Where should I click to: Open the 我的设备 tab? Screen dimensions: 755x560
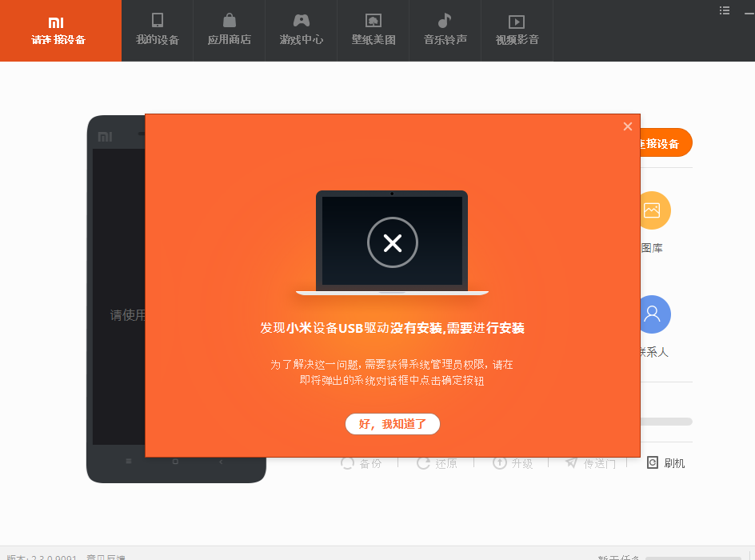coord(158,30)
